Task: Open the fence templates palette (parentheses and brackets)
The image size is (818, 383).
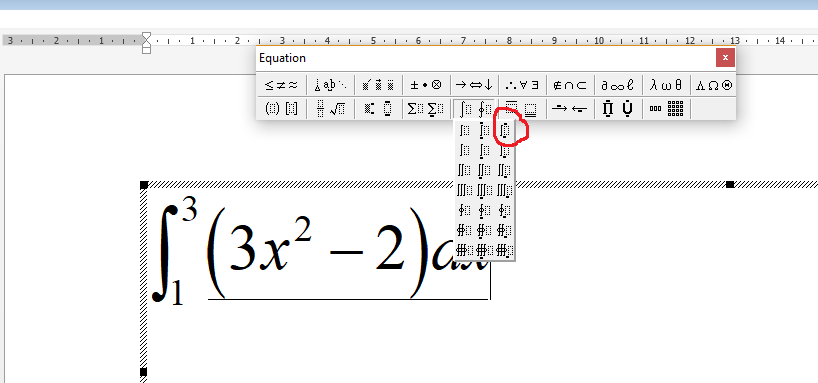Action: click(x=281, y=109)
